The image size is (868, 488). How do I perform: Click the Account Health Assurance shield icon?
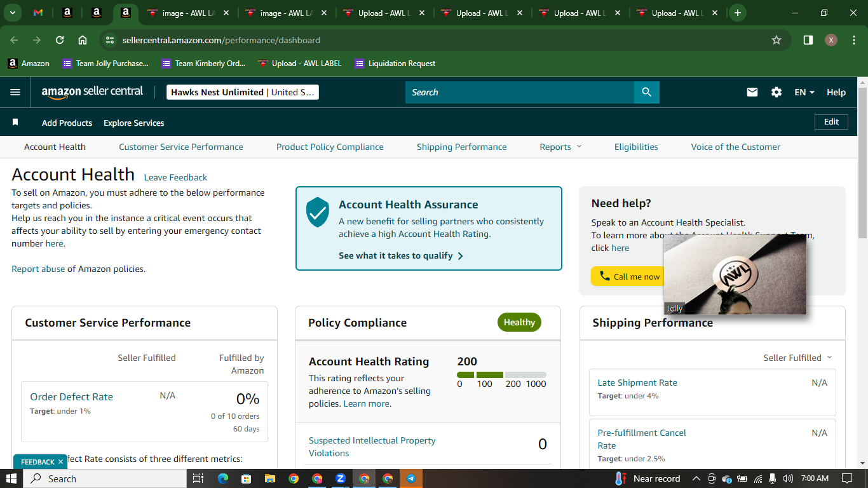pos(318,212)
